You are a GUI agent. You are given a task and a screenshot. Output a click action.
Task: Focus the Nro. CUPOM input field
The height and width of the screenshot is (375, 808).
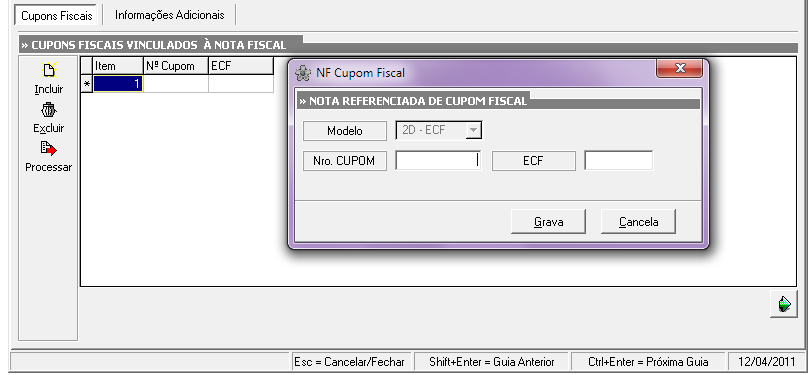tap(438, 161)
